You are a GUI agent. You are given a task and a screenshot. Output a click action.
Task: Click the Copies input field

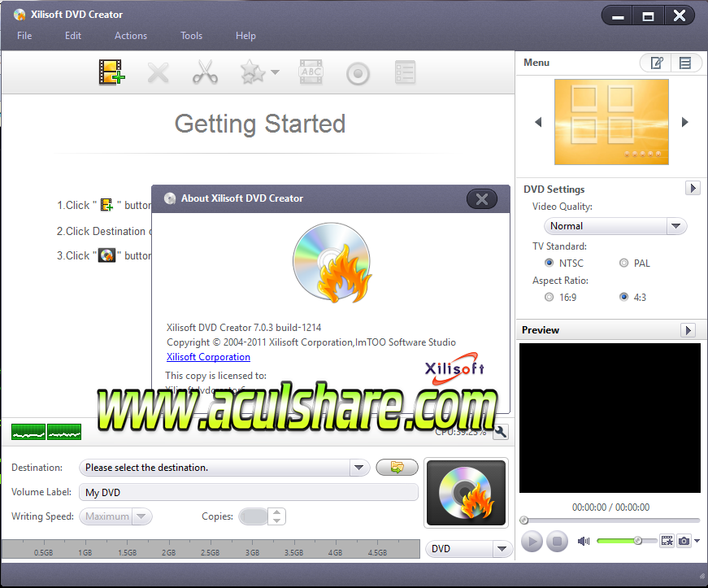pyautogui.click(x=254, y=516)
